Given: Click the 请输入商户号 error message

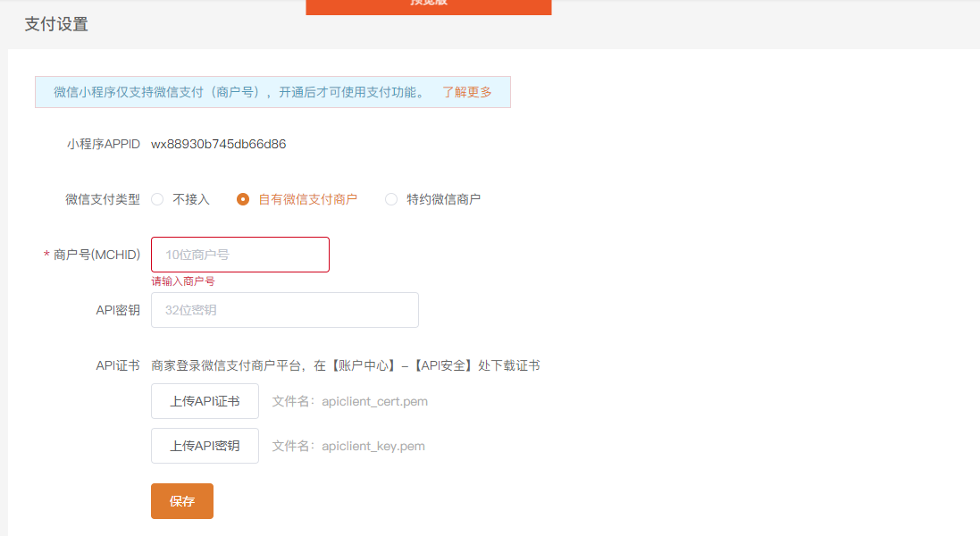Looking at the screenshot, I should tap(183, 281).
